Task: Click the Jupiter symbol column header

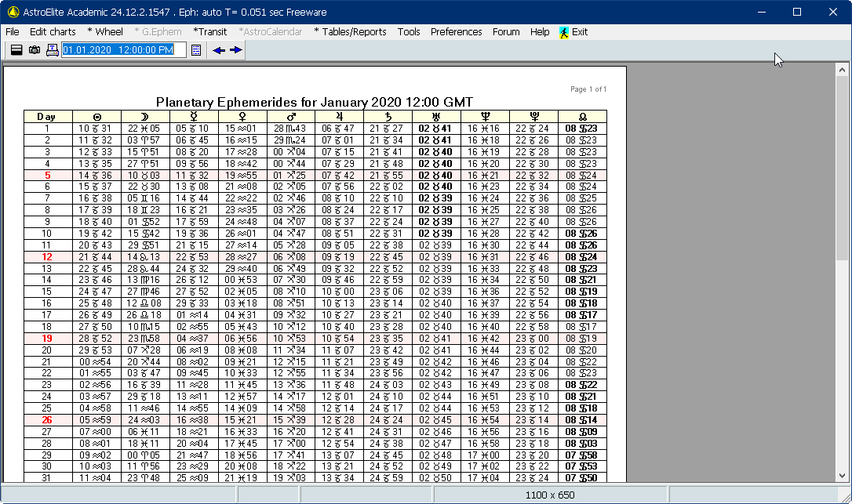Action: [340, 117]
